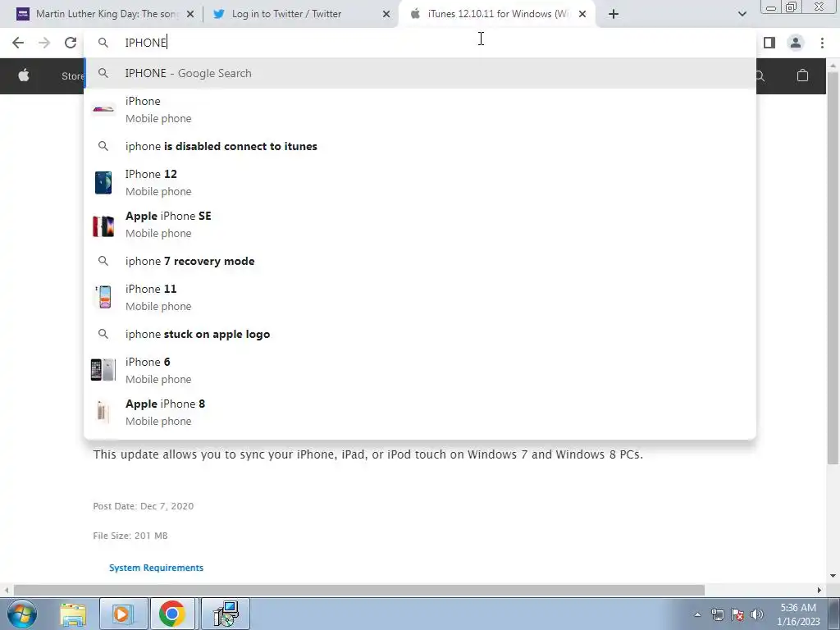Pick the Apple iPhone 8 suggestion

click(420, 412)
